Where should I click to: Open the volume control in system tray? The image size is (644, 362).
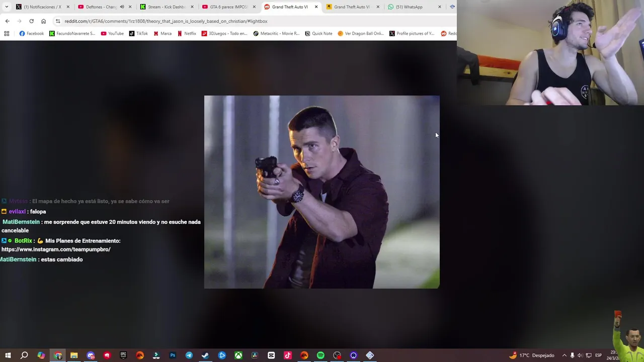580,355
